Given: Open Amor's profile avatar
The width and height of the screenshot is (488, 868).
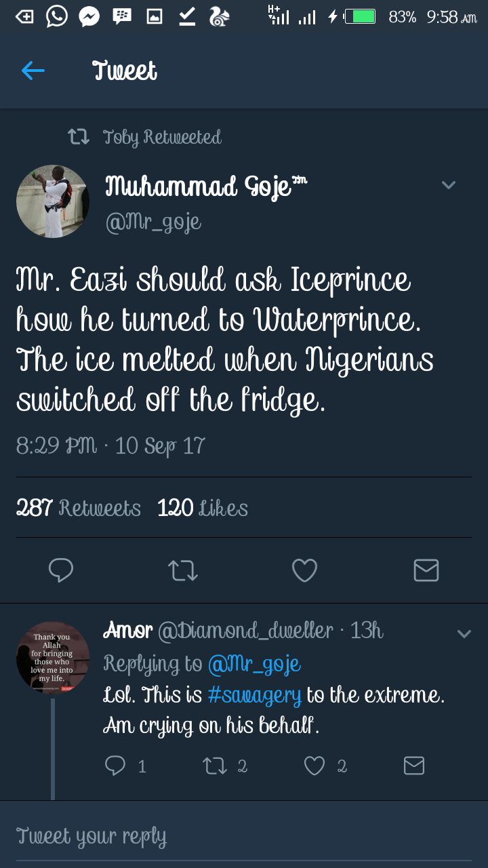Looking at the screenshot, I should pyautogui.click(x=53, y=657).
